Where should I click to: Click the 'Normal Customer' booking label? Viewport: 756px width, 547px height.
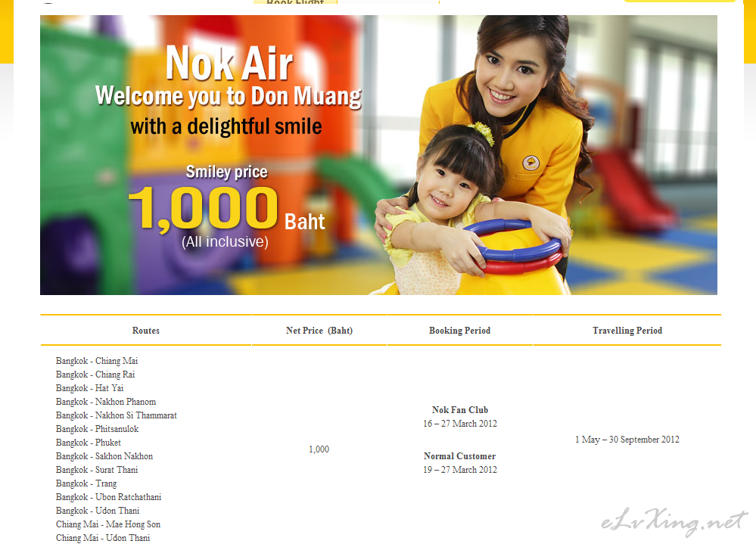click(x=460, y=456)
